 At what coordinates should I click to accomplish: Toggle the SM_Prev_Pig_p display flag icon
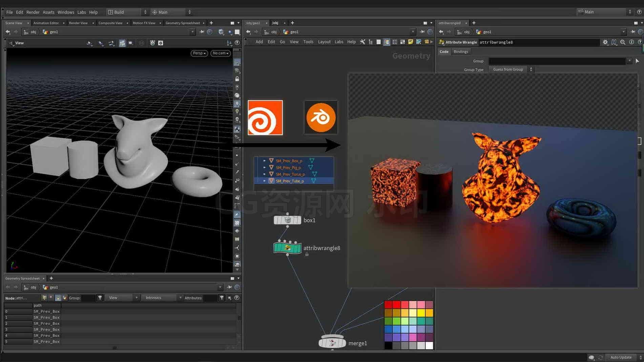pyautogui.click(x=311, y=167)
